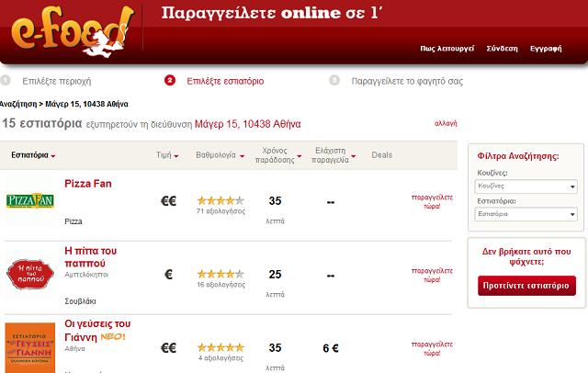Click Φίλτρα Αναζήτησης heading
Screen dimensions: 588x373
[x=518, y=156]
